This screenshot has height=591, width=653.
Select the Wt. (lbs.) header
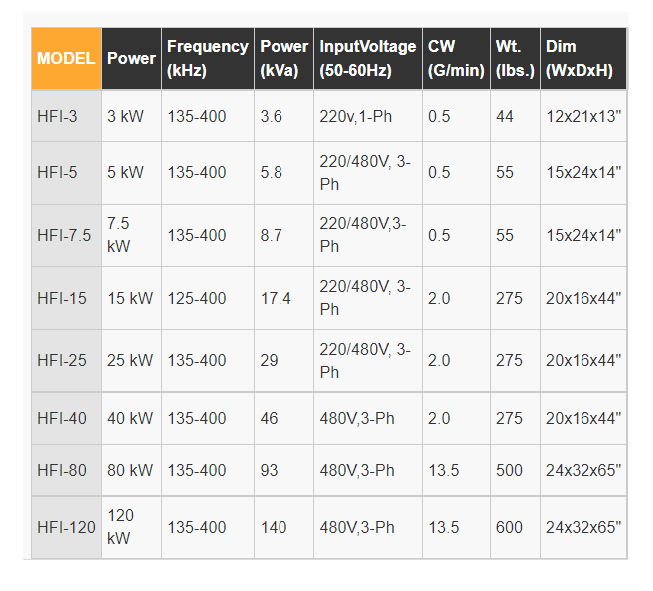coord(515,58)
